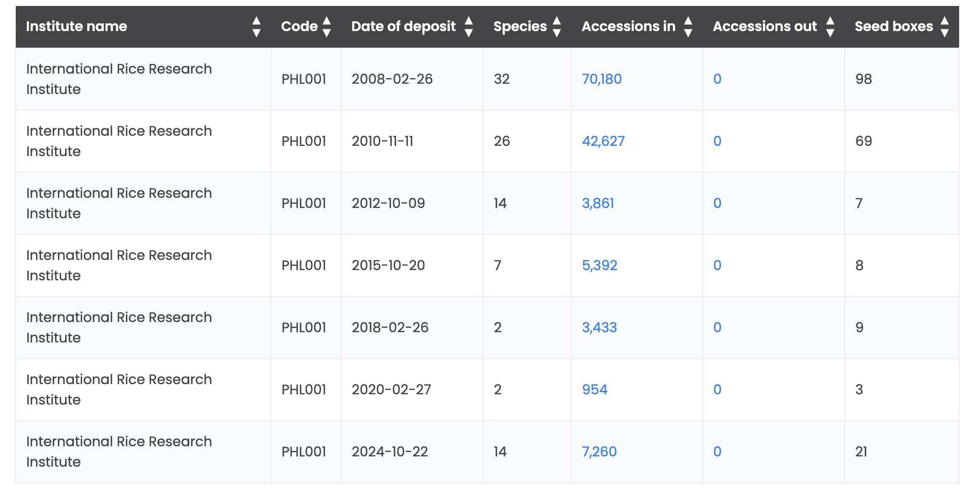Select the 2015-10-20 deposit date cell
Viewport: 980px width, 496px height.
click(x=388, y=265)
